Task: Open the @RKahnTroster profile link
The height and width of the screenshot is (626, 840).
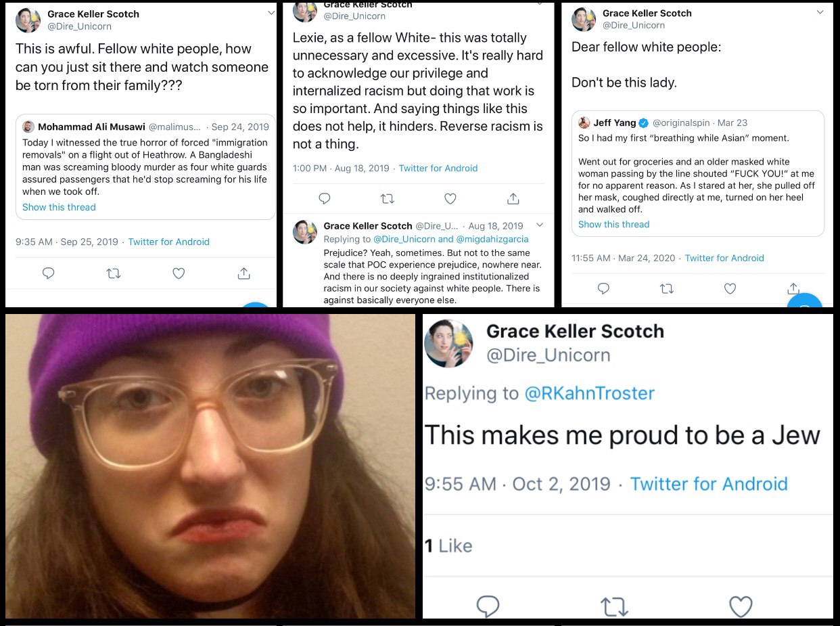Action: pos(589,393)
